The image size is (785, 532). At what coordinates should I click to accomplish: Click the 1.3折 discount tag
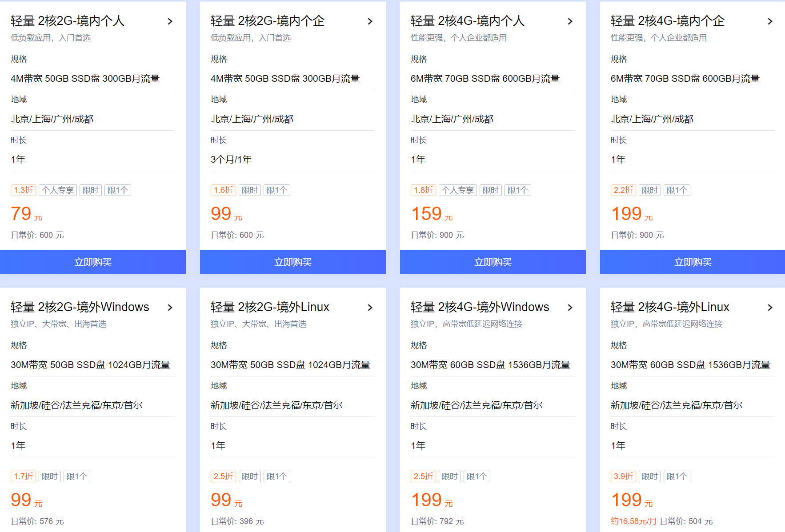pos(23,190)
